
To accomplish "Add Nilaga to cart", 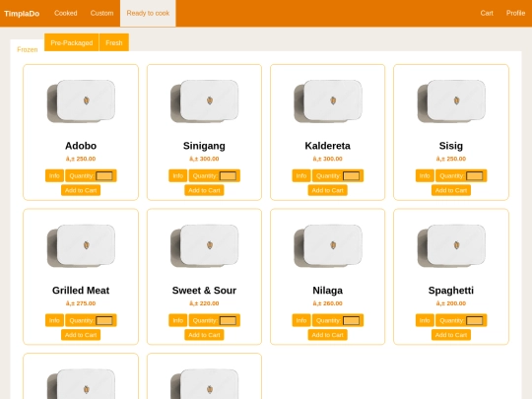I will 328,335.
